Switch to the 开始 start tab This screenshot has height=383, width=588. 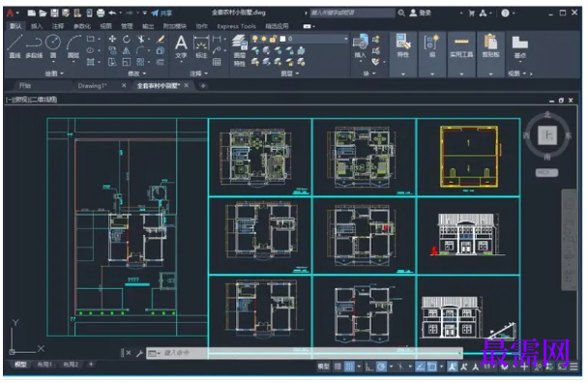[x=25, y=86]
